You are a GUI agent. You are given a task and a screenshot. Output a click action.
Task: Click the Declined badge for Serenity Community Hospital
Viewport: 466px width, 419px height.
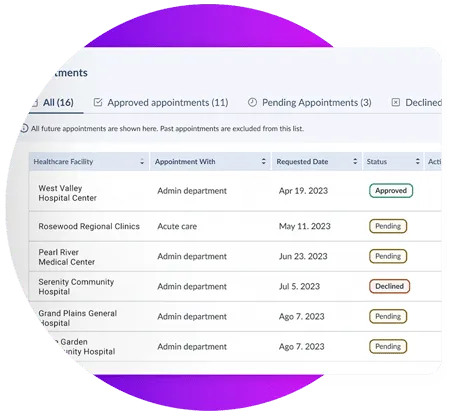[x=389, y=286]
